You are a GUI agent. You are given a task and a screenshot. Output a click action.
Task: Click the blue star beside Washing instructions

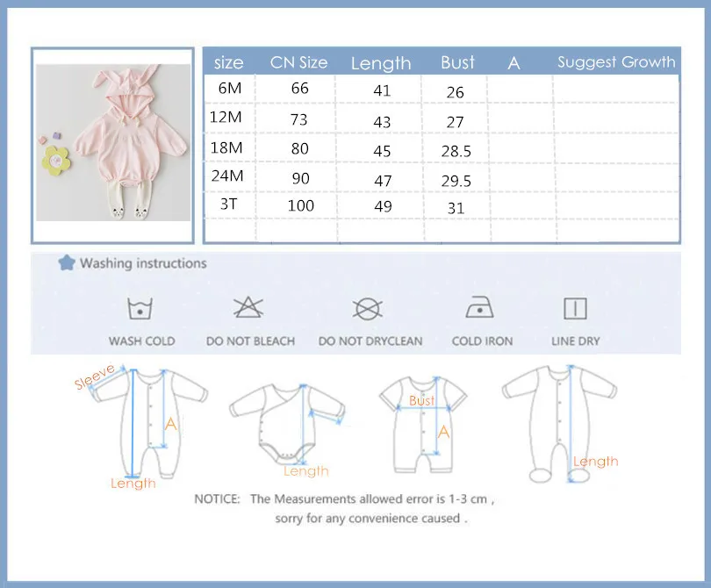point(67,262)
